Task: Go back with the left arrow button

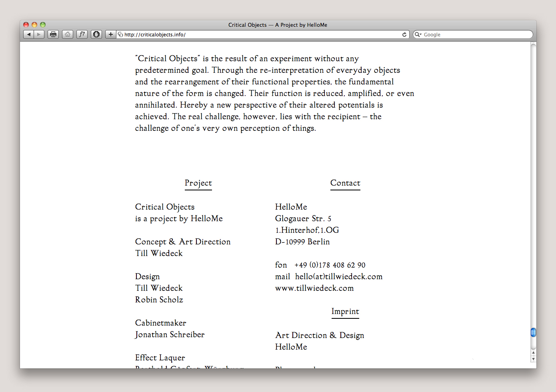Action: 28,34
